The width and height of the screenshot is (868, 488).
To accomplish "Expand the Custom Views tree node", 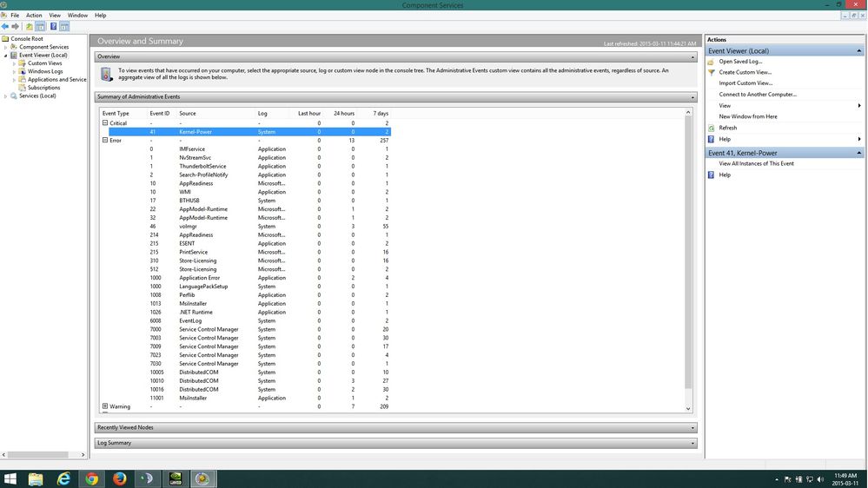I will tap(15, 63).
